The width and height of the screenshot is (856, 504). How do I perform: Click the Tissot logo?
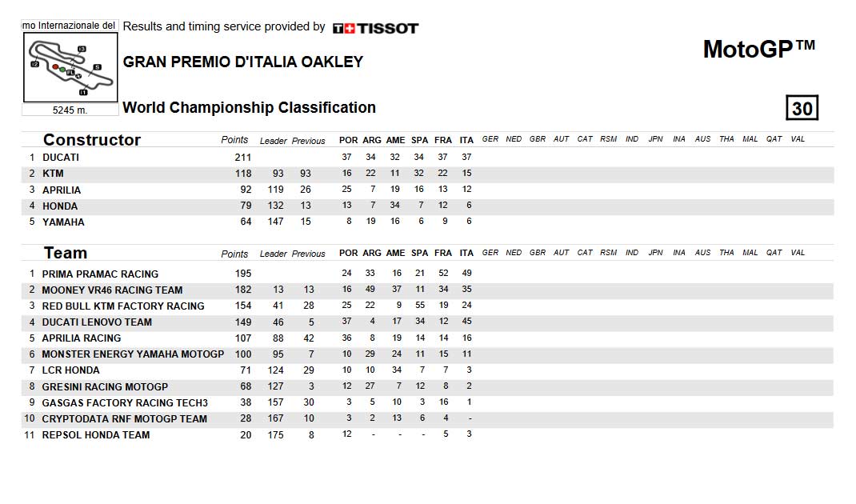(x=375, y=28)
